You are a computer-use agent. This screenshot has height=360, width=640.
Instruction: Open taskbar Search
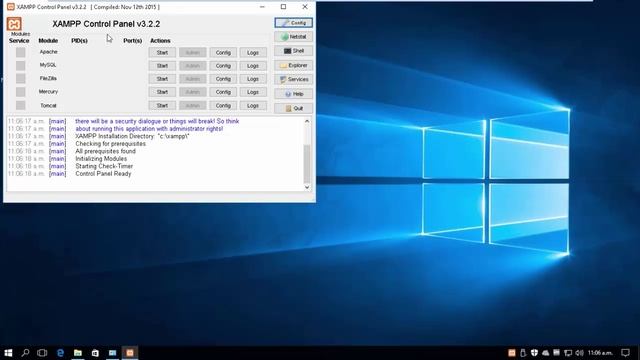tap(25, 353)
